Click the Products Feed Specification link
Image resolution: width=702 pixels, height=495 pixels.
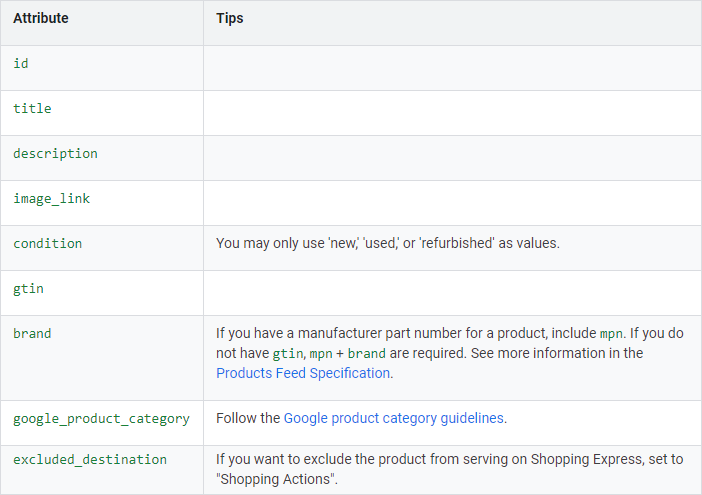tap(303, 373)
